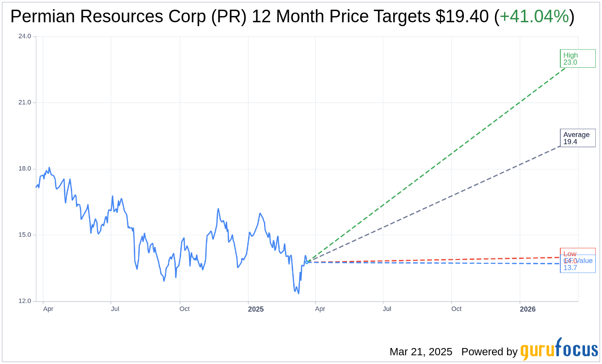Screen dimensions: 602x364
Task: Click the GF Value 13.7 label
Action: pos(577,264)
